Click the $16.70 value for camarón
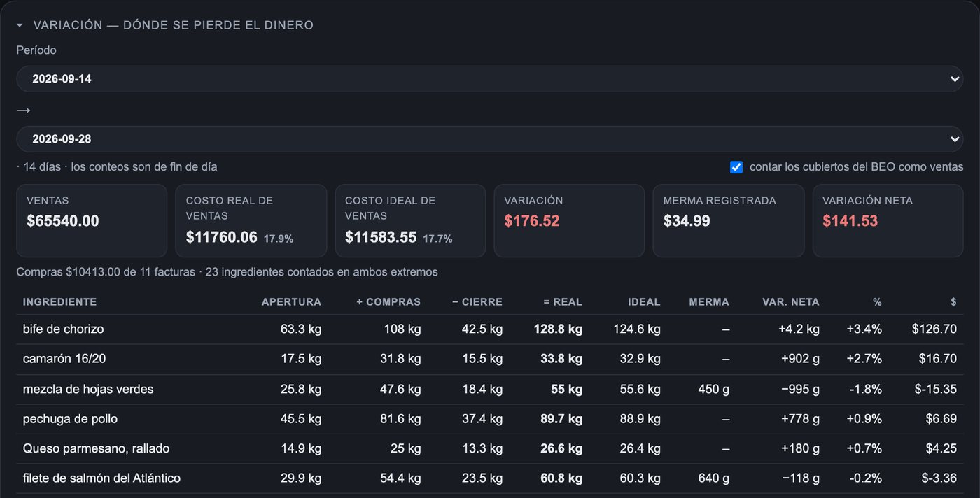Viewport: 980px width, 498px height. coord(938,359)
